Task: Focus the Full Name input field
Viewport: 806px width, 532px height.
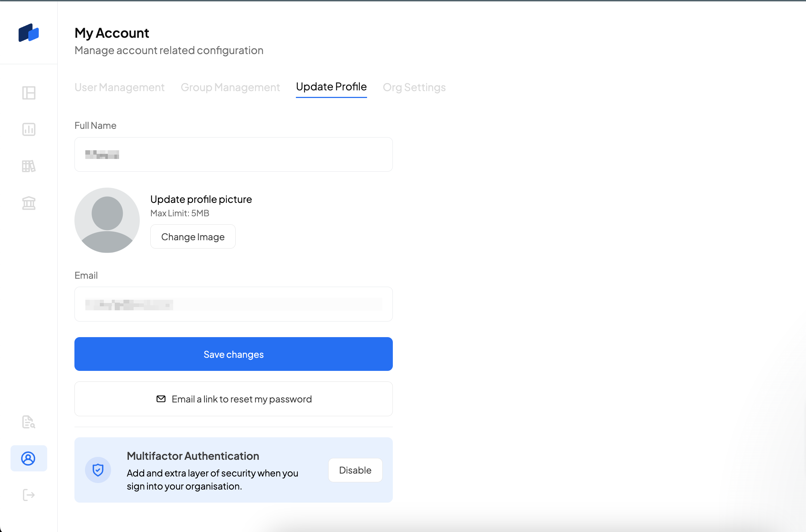Action: point(233,155)
